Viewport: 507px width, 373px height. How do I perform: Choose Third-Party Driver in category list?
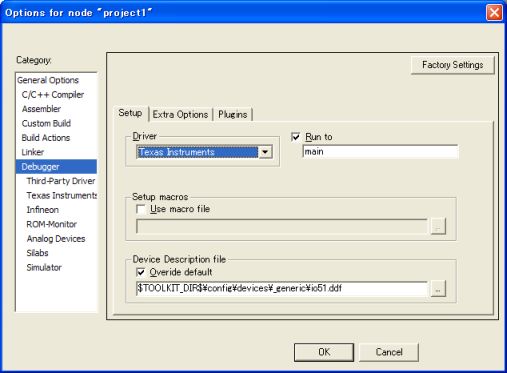pos(61,181)
